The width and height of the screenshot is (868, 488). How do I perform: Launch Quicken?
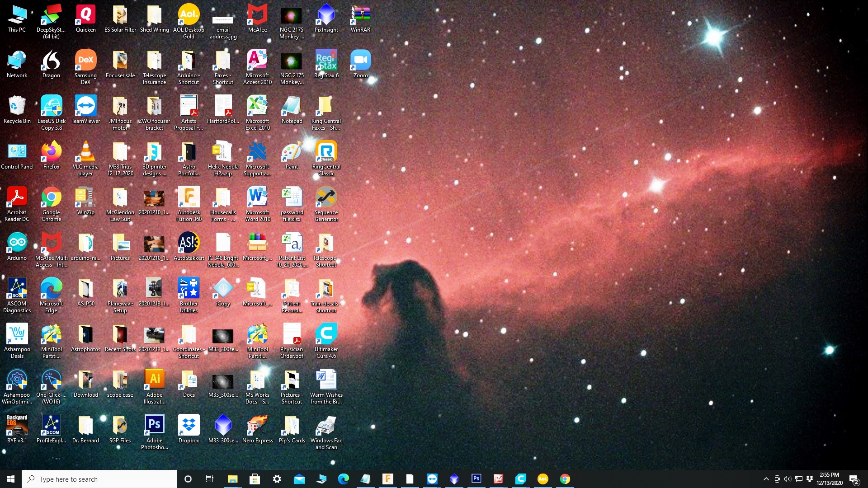tap(85, 15)
